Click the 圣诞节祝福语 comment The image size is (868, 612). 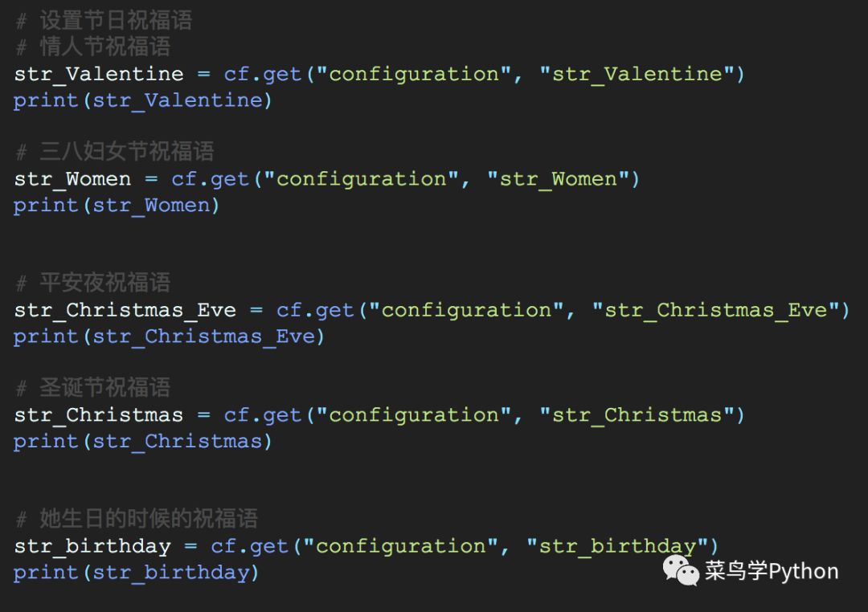tap(93, 387)
